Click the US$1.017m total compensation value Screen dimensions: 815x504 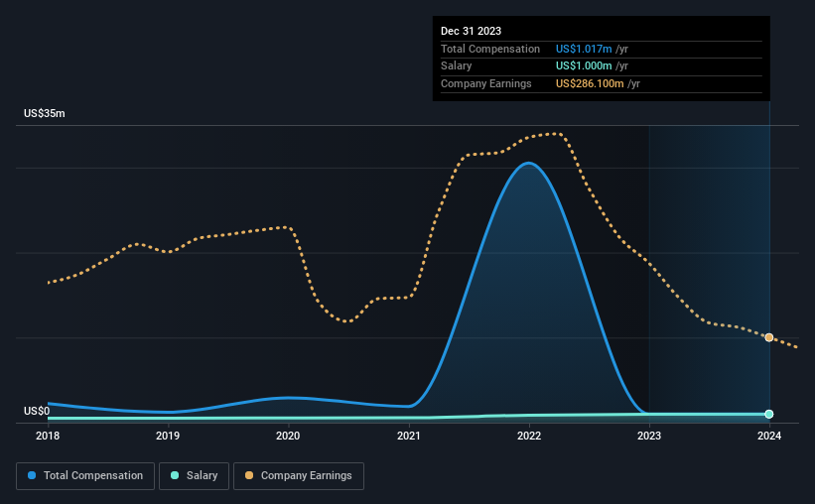tap(584, 49)
